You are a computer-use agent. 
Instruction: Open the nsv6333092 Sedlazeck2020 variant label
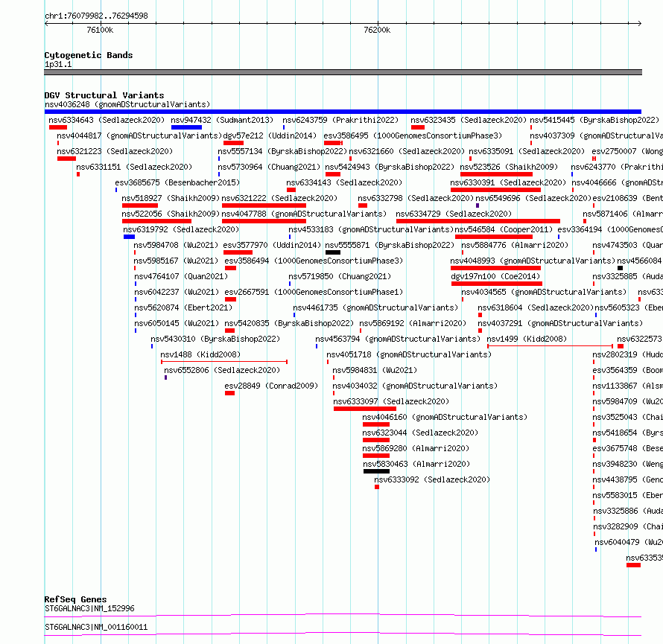(x=432, y=479)
